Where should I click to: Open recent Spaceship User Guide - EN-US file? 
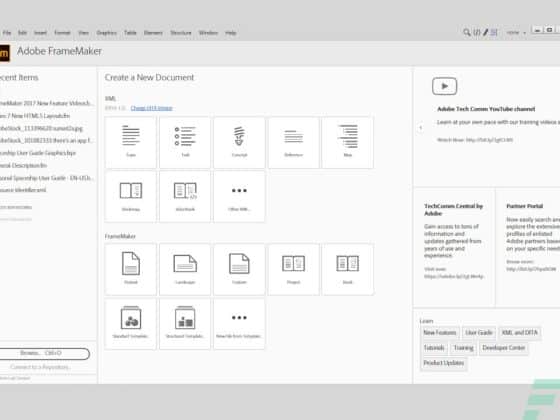tap(46, 178)
